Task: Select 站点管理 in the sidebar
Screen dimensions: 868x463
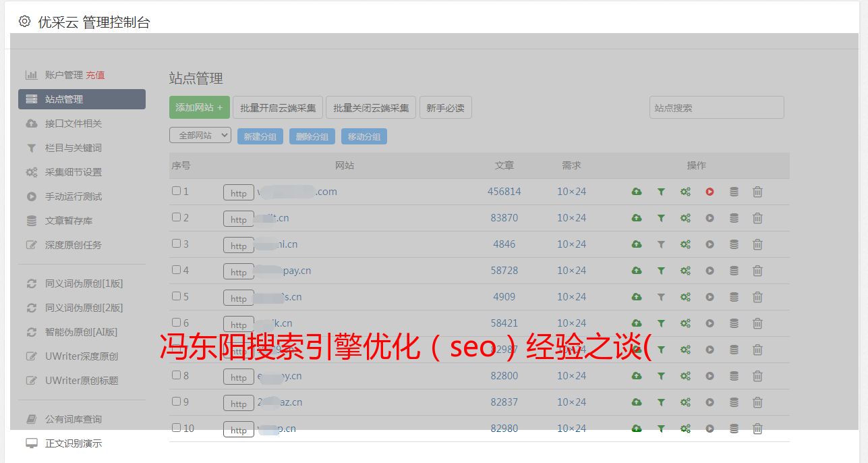Action: tap(82, 99)
